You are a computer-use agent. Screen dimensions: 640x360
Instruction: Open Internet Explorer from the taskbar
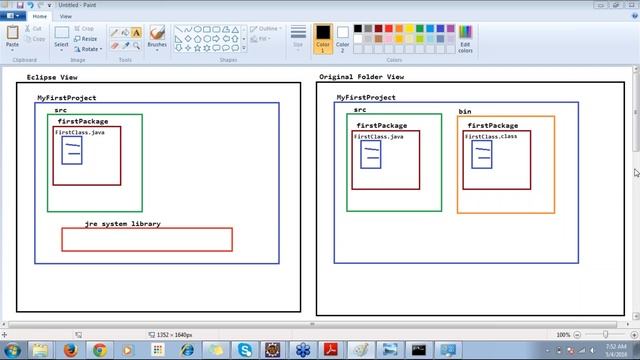(x=187, y=350)
